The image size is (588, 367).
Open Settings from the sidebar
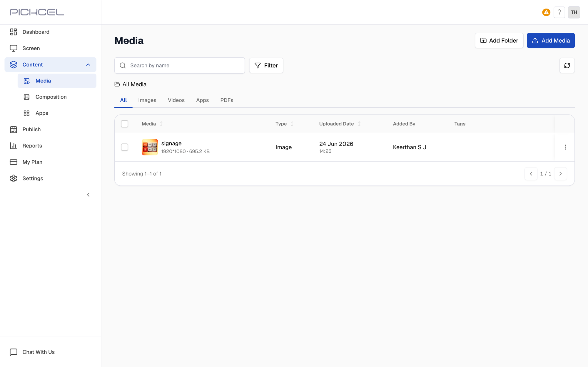50,178
